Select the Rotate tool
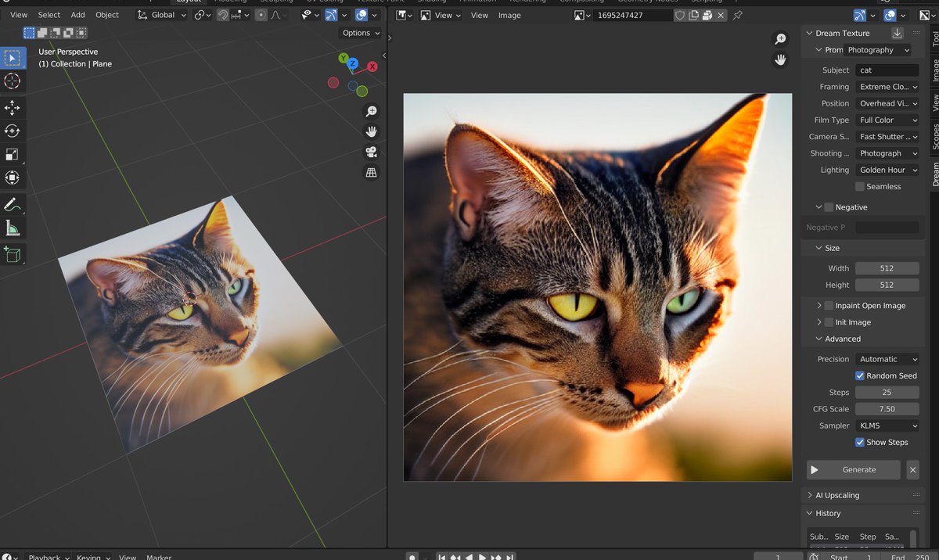The image size is (939, 560). (13, 131)
